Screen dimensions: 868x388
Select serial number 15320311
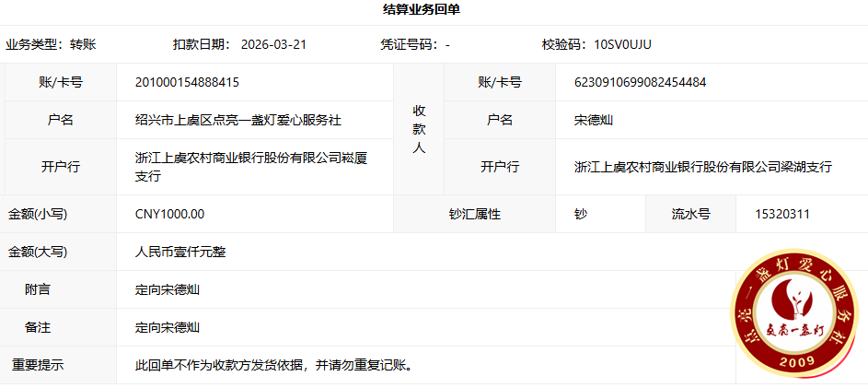click(782, 214)
